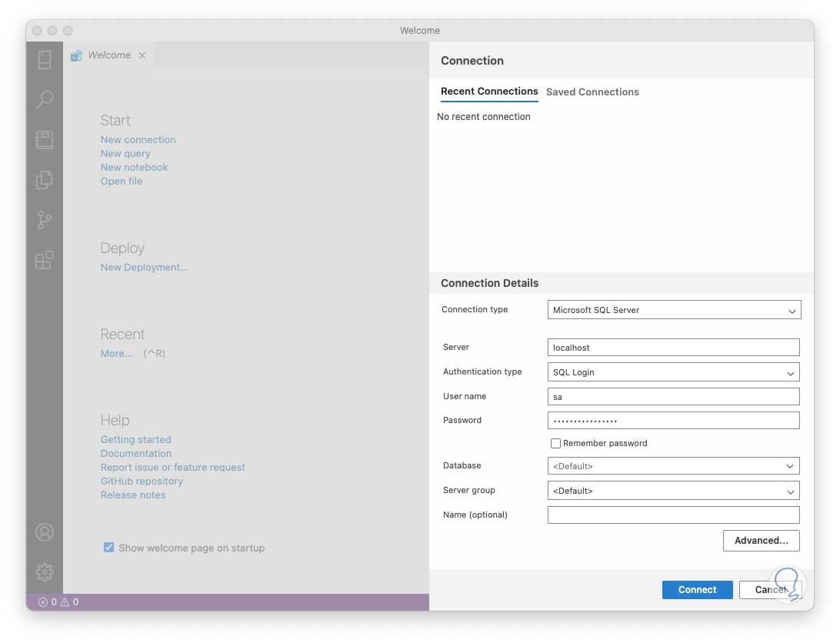Open the Authentication type dropdown
The width and height of the screenshot is (840, 643).
pos(674,372)
